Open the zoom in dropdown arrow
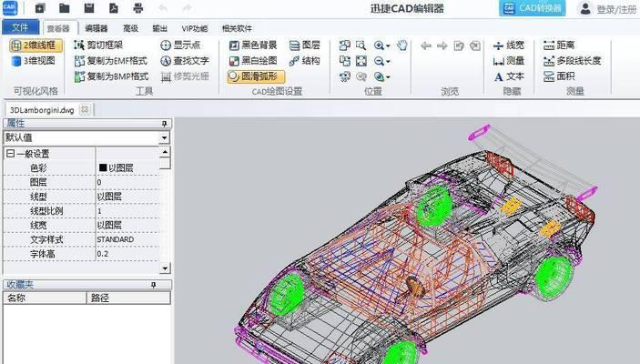Screen dimensions: 640x364 [x=388, y=45]
